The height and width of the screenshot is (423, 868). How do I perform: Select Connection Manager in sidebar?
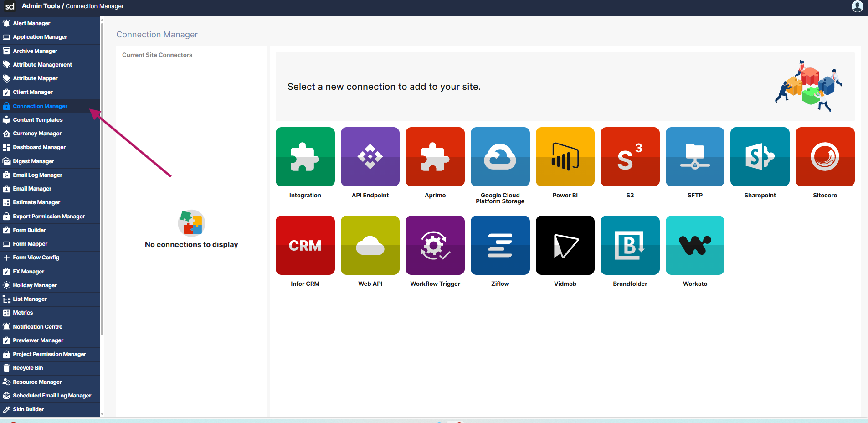click(x=50, y=106)
